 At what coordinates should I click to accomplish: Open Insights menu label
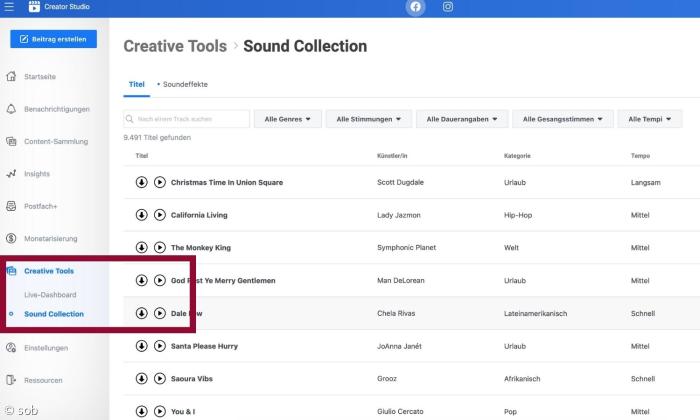37,174
